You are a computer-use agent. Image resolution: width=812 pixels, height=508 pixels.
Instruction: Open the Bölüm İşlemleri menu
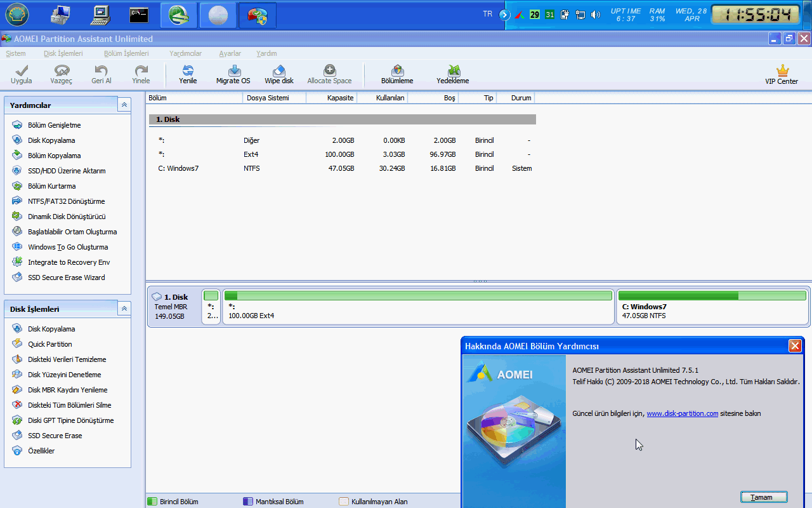(126, 53)
